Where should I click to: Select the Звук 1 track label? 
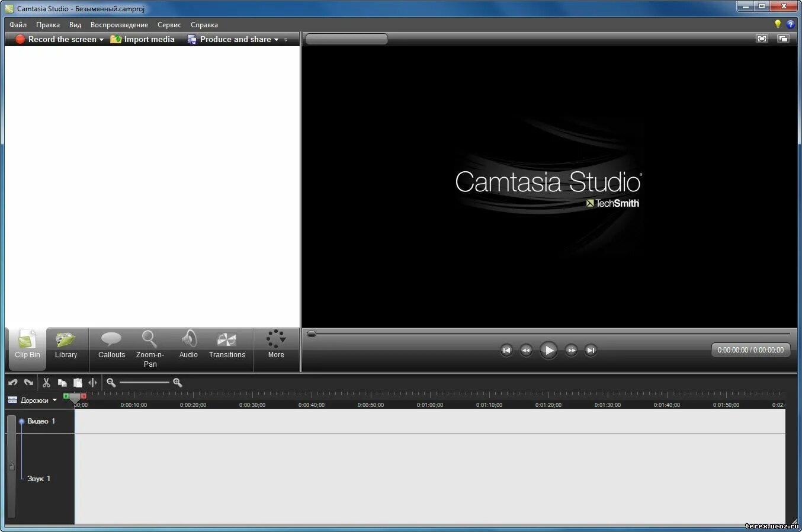[x=39, y=479]
